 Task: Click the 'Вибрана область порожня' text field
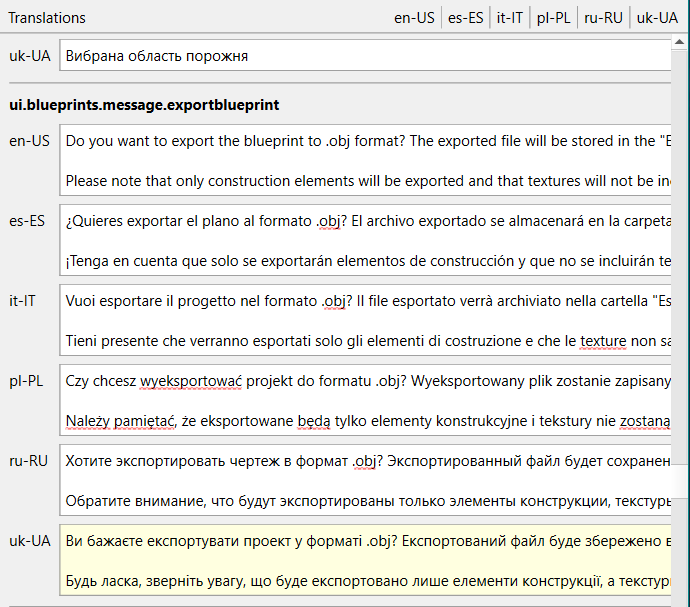click(x=360, y=56)
